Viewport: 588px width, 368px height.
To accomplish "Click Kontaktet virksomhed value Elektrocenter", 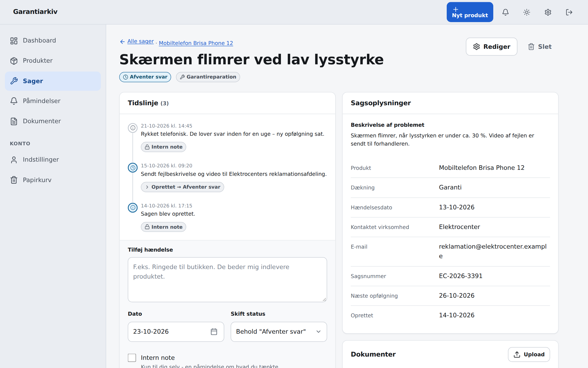I will click(x=460, y=227).
